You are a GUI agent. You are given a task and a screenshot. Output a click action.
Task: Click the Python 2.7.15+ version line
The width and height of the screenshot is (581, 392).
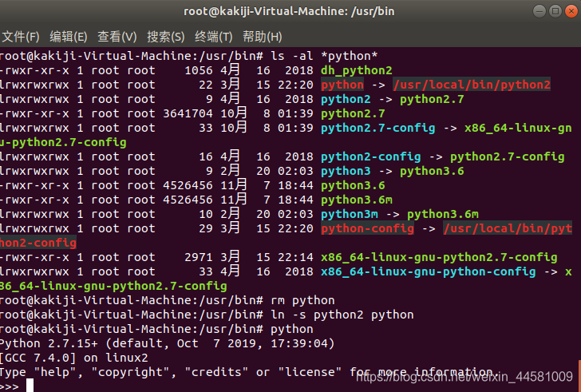[x=167, y=344]
